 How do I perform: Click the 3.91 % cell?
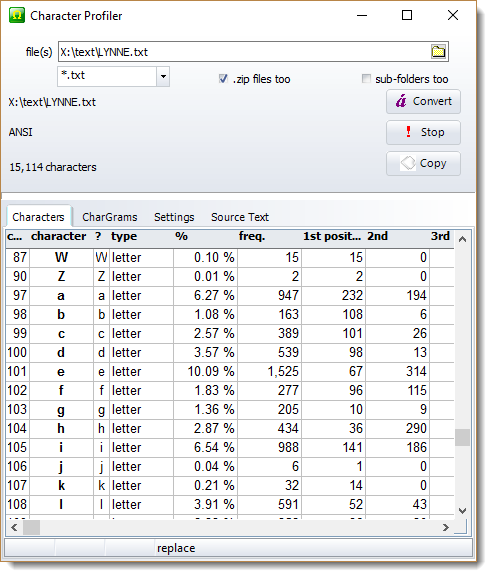pyautogui.click(x=205, y=505)
